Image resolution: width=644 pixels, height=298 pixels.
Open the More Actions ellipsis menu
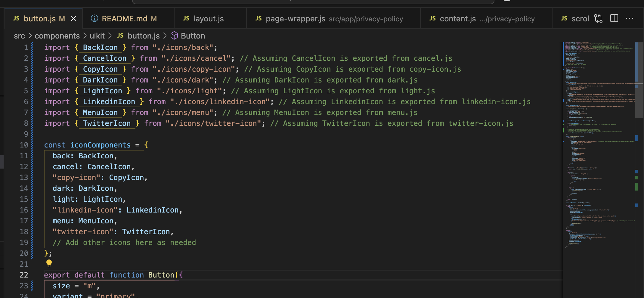pyautogui.click(x=630, y=19)
